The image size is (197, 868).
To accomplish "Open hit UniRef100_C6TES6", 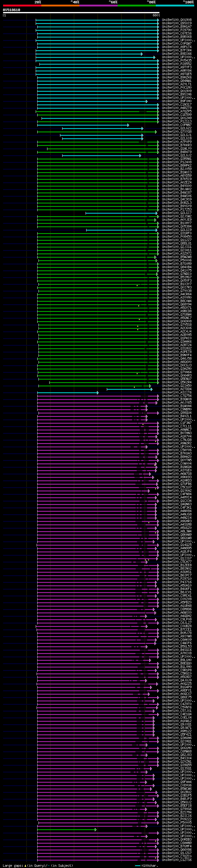I will click(176, 33).
